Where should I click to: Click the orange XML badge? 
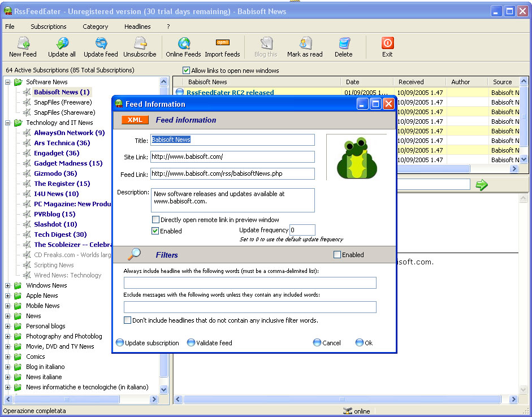[135, 120]
